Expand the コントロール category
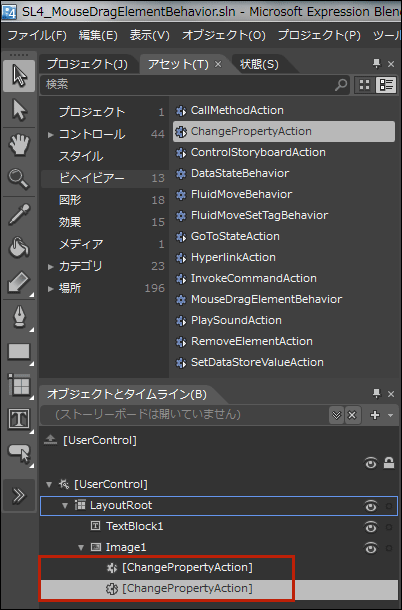The width and height of the screenshot is (402, 610). point(50,135)
